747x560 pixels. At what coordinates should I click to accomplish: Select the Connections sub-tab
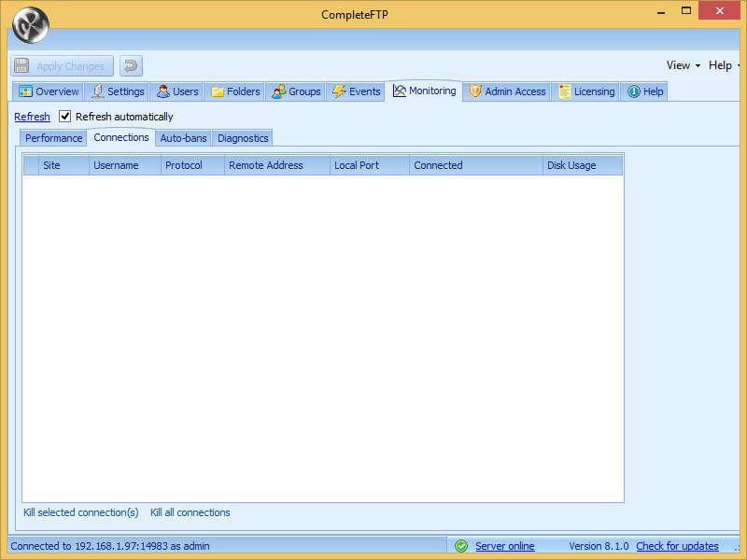point(121,137)
